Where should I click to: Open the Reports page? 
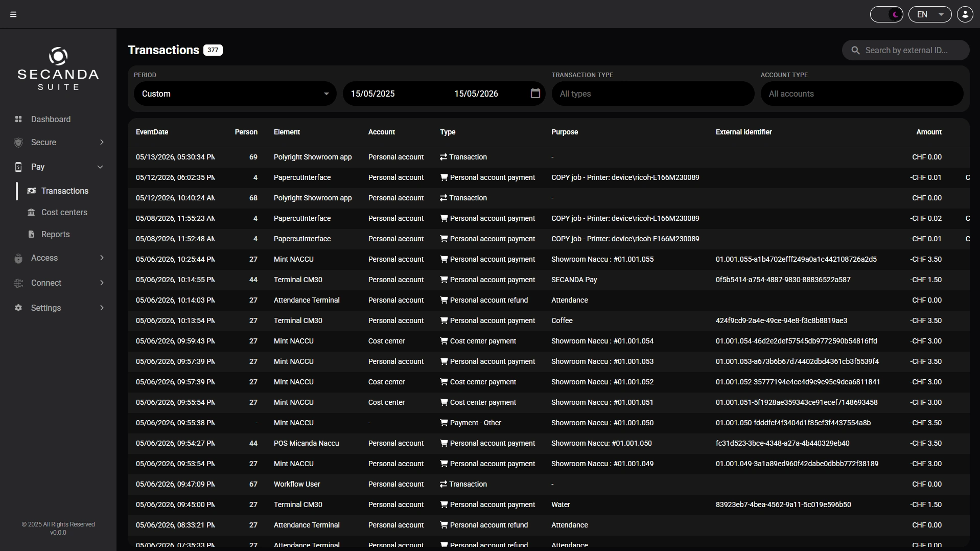pos(55,234)
